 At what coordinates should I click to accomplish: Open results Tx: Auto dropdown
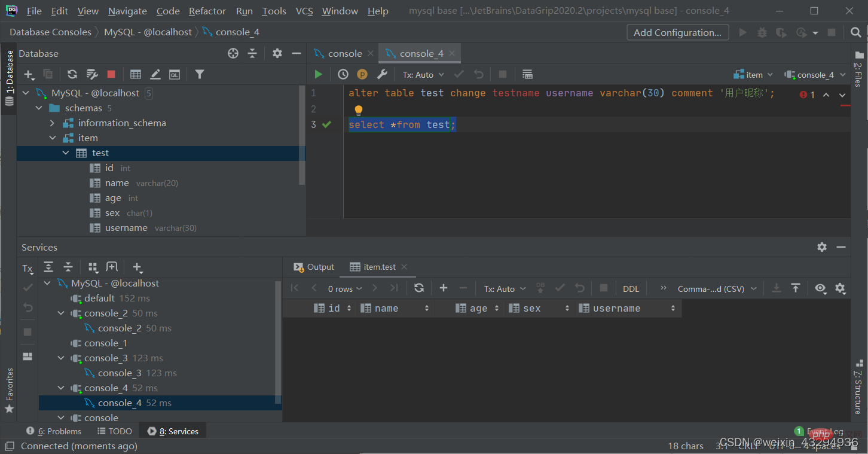pos(505,289)
